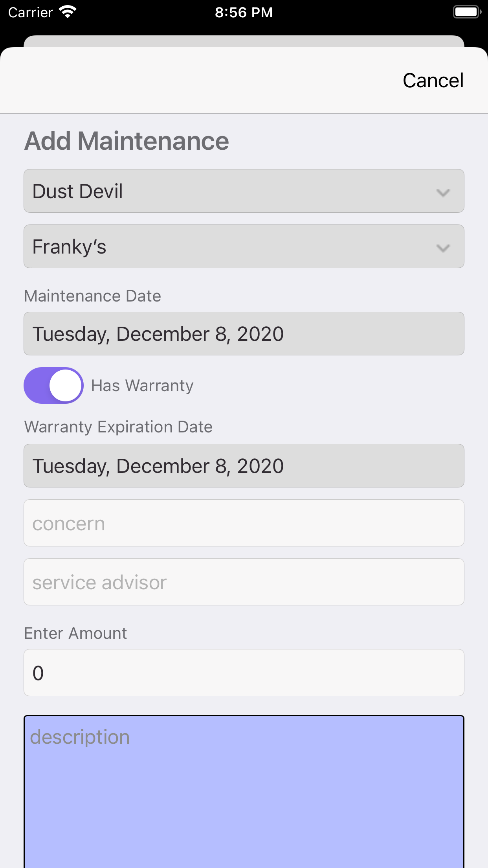Tap the battery indicator icon
This screenshot has height=868, width=488.
click(x=467, y=12)
